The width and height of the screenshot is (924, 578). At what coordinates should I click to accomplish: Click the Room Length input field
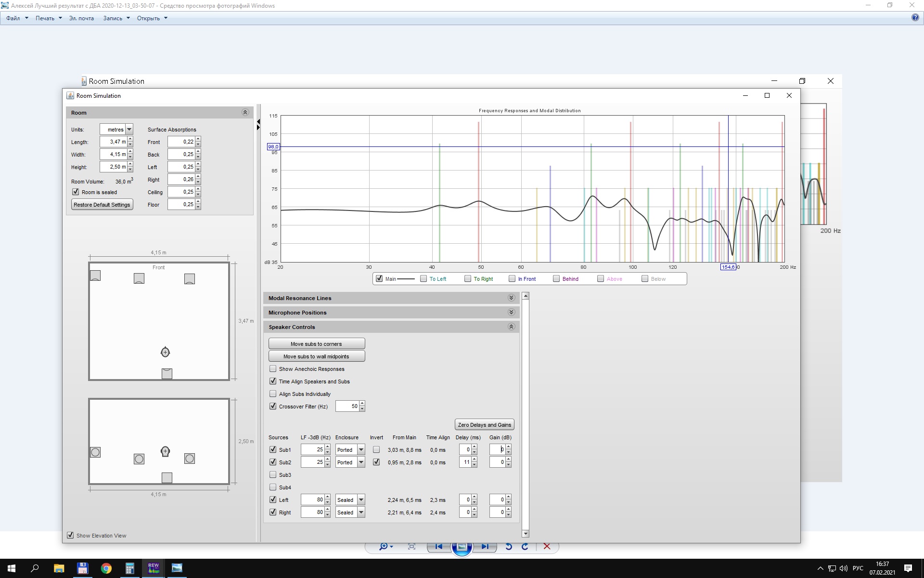(x=113, y=142)
